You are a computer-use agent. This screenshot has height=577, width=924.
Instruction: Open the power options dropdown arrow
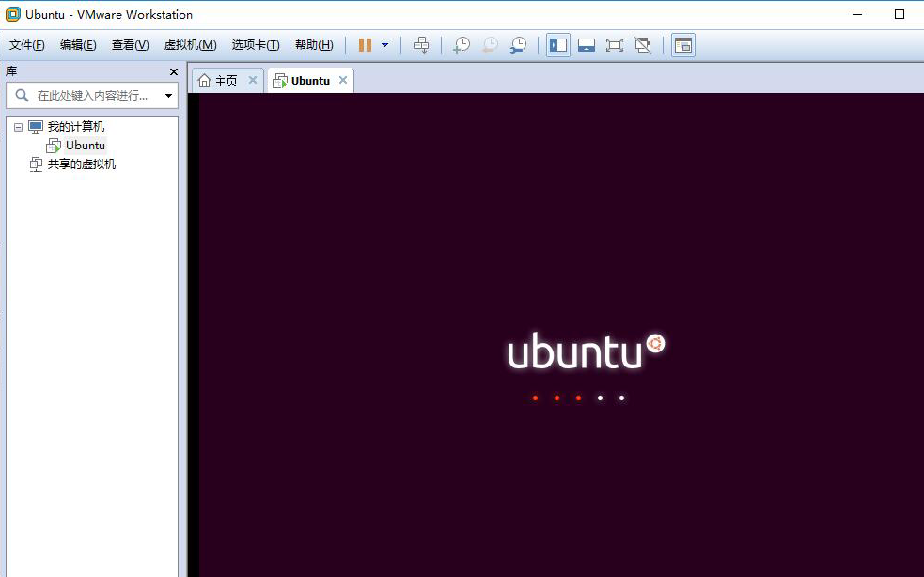pyautogui.click(x=384, y=45)
